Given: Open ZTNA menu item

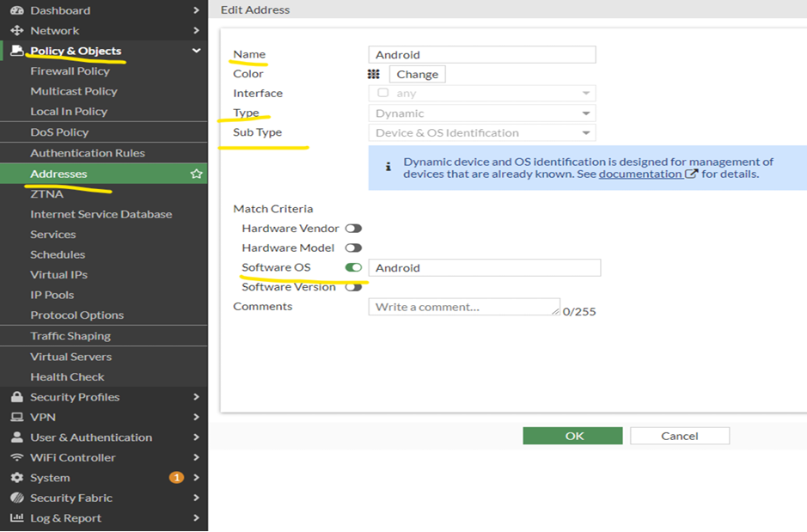Looking at the screenshot, I should (46, 194).
